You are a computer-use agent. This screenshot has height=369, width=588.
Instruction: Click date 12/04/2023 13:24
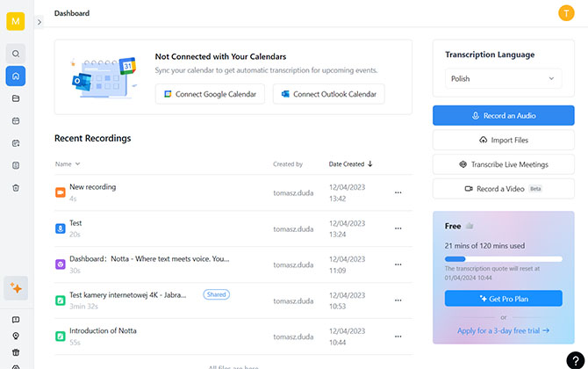347,228
